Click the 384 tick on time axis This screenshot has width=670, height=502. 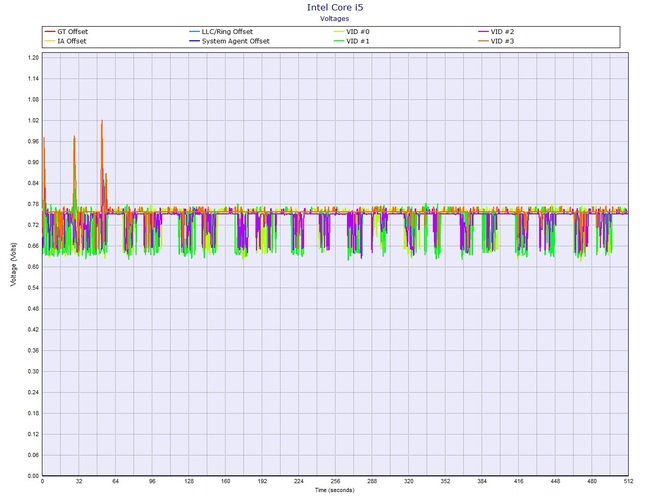point(482,481)
